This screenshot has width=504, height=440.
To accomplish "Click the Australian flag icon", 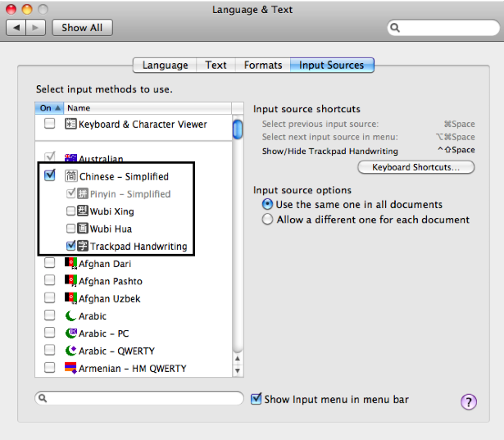I will point(70,158).
